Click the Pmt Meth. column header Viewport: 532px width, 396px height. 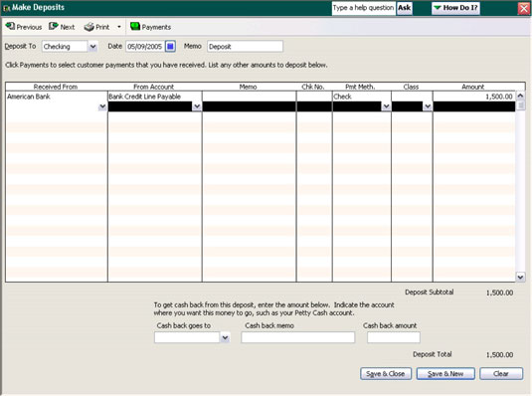pos(360,87)
